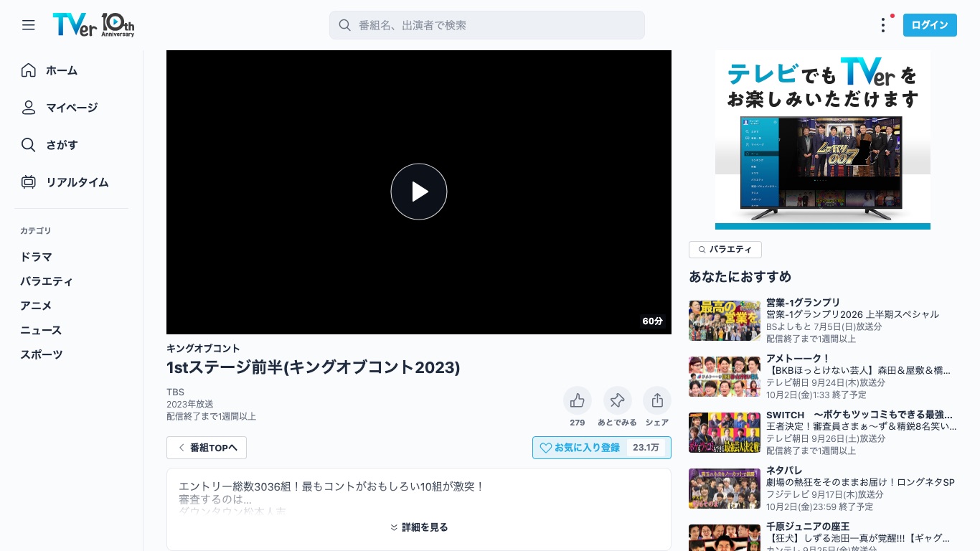The height and width of the screenshot is (551, 980).
Task: Pin episode with あとでみる icon
Action: [617, 400]
